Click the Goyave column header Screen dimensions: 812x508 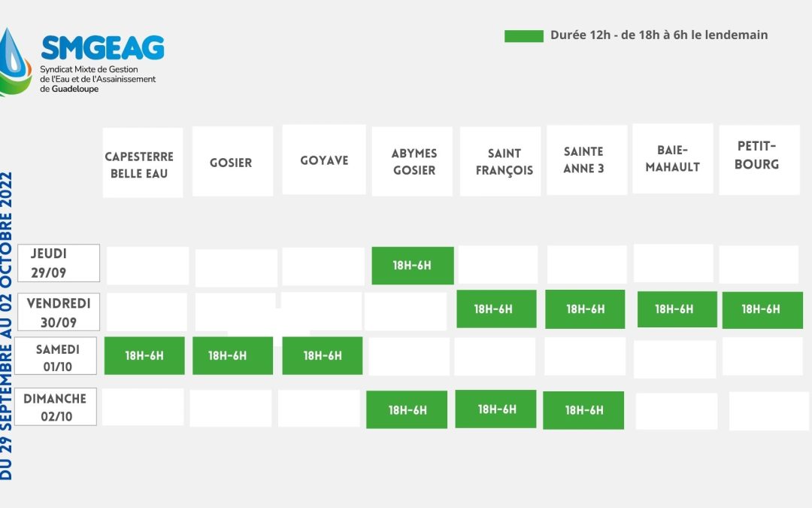[324, 160]
